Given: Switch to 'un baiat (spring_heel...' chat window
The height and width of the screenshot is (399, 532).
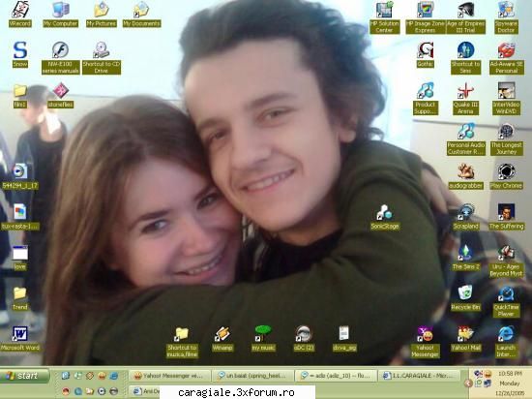Looking at the screenshot, I should click(x=252, y=376).
